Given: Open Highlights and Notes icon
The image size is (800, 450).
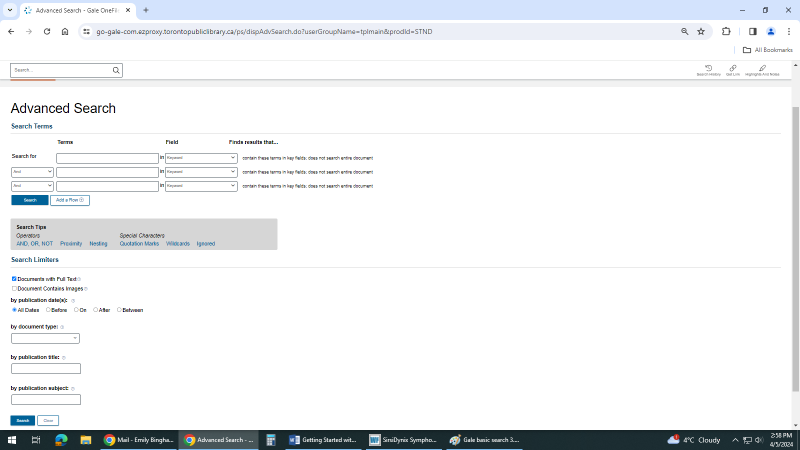Looking at the screenshot, I should 762,69.
